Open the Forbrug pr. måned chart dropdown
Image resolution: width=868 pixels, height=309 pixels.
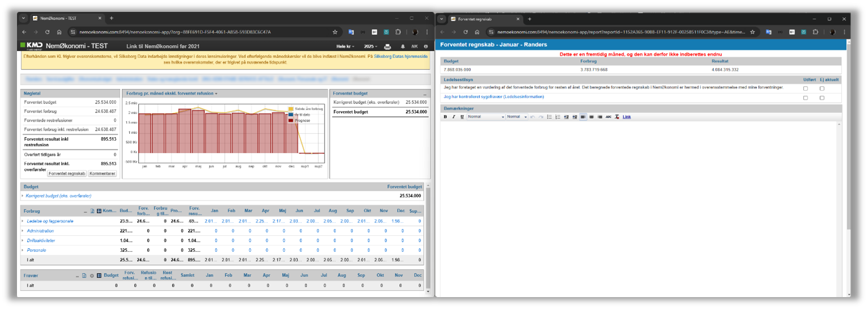point(172,93)
